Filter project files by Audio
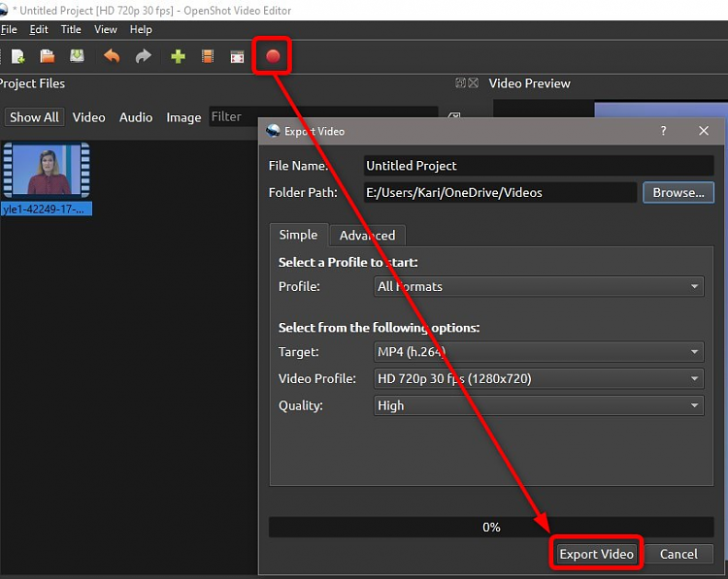 [x=136, y=117]
